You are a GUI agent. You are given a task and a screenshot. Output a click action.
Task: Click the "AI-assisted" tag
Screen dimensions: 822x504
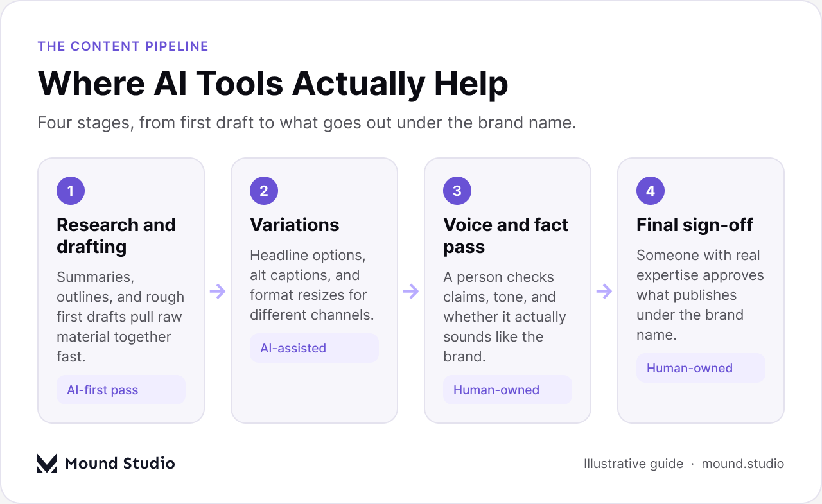coord(314,348)
